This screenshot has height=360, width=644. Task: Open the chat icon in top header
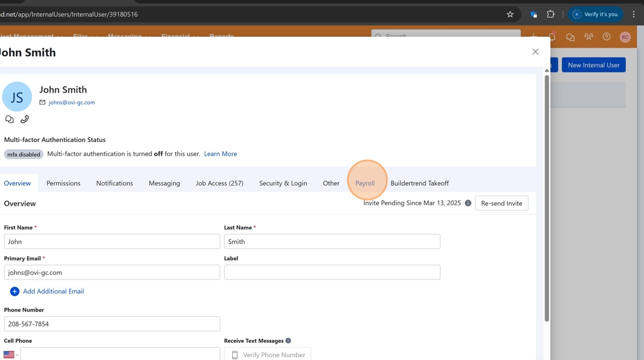pos(570,37)
